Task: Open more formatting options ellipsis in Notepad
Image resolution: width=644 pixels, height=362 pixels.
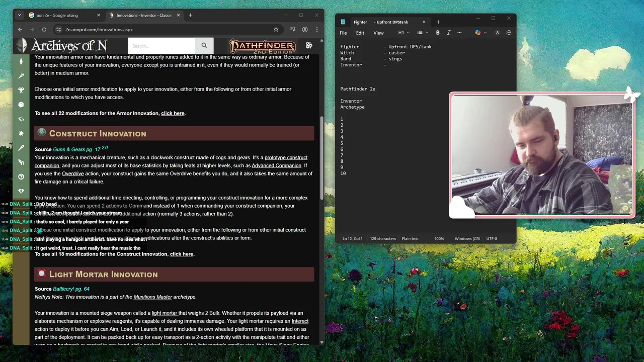Action: click(459, 33)
